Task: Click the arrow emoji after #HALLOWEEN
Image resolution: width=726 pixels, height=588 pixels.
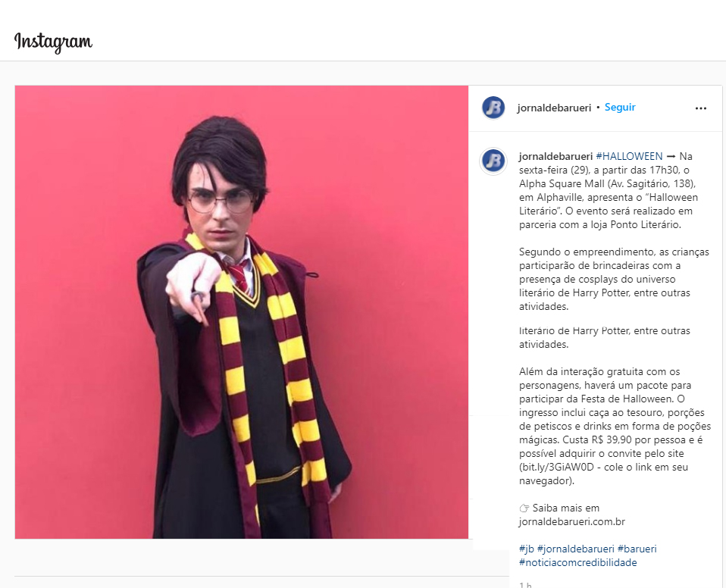Action: click(x=671, y=157)
